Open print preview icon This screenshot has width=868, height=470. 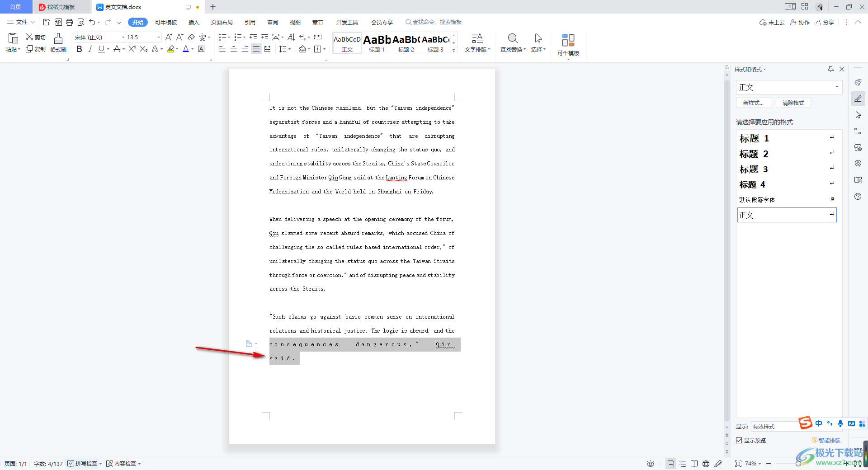pyautogui.click(x=81, y=22)
